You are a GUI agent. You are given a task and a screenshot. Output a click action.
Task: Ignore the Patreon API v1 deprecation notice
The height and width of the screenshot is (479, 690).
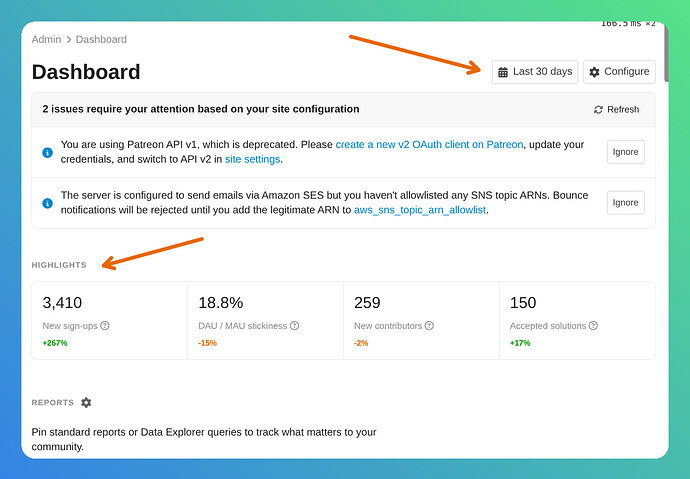[x=625, y=152]
